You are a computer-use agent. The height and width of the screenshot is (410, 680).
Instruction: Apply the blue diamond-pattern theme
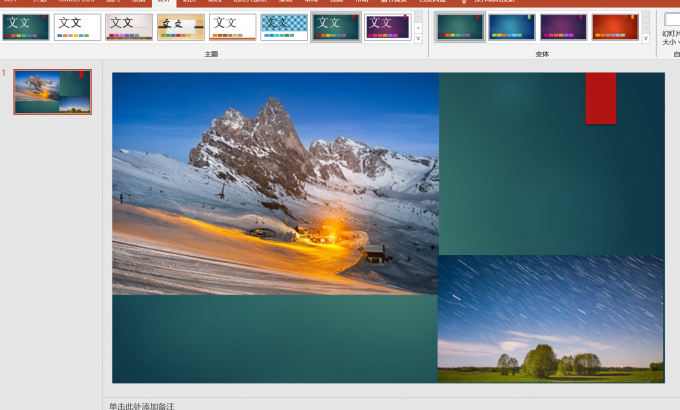pos(284,27)
